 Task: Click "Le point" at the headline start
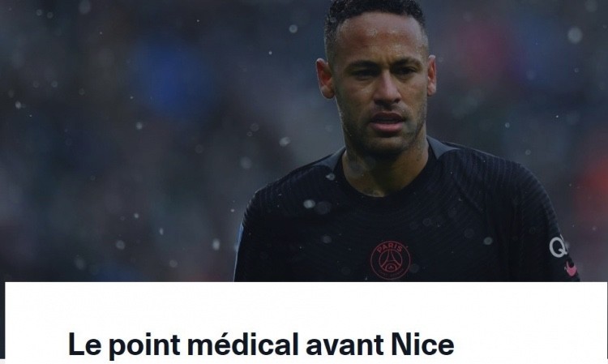(x=124, y=345)
